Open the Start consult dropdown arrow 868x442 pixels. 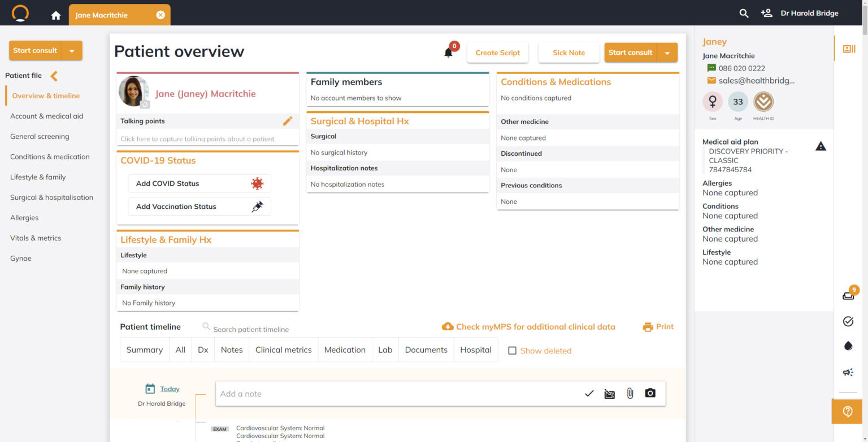click(72, 50)
